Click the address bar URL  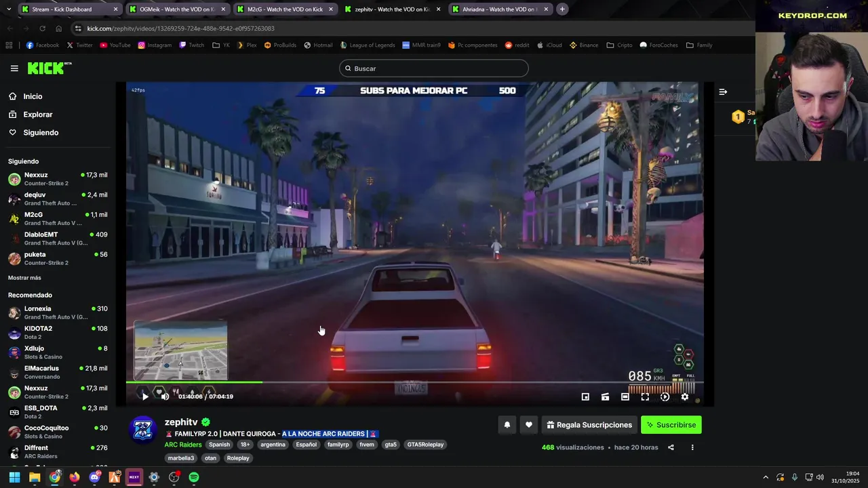pyautogui.click(x=181, y=28)
